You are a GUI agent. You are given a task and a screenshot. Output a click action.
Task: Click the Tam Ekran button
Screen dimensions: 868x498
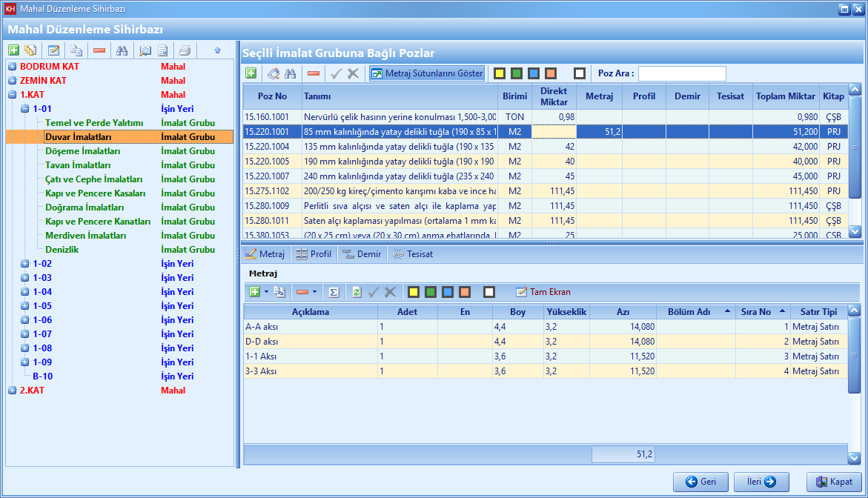coord(543,292)
